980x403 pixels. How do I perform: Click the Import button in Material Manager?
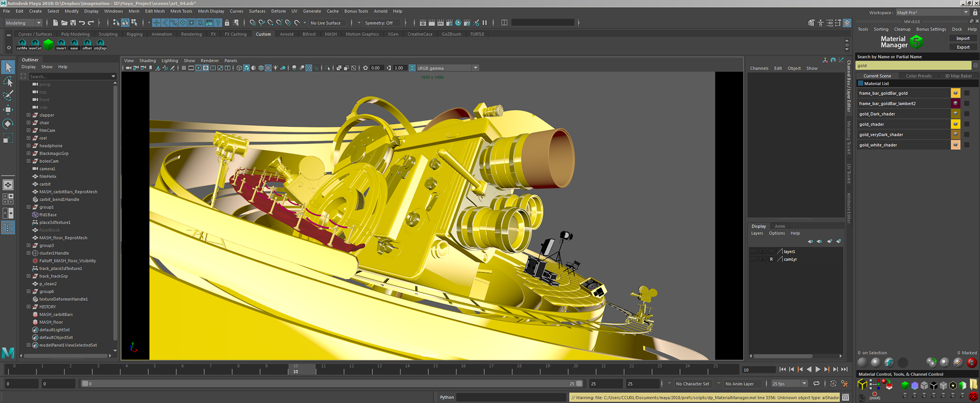click(963, 38)
